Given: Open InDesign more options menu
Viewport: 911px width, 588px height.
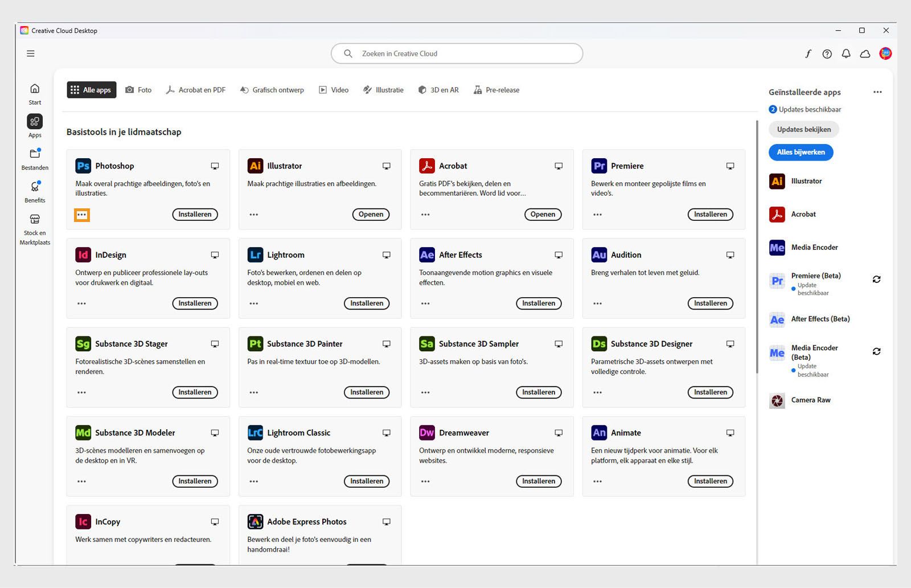Looking at the screenshot, I should point(82,303).
